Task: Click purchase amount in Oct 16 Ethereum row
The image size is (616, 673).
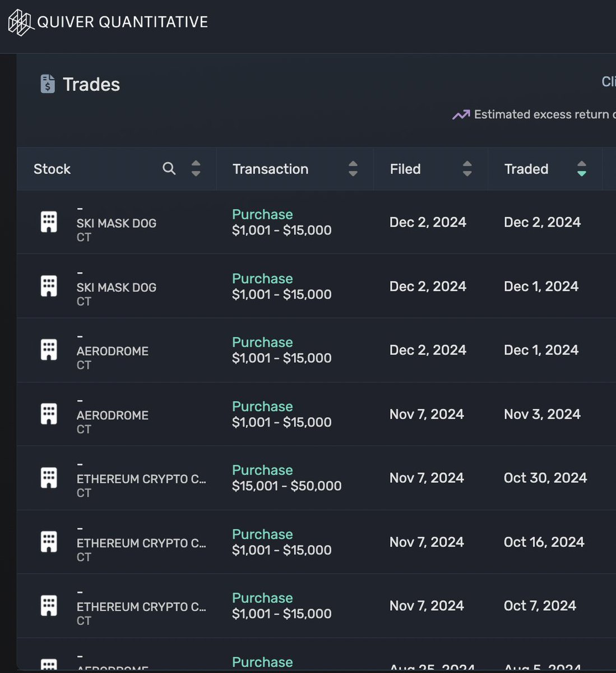Action: pyautogui.click(x=282, y=550)
